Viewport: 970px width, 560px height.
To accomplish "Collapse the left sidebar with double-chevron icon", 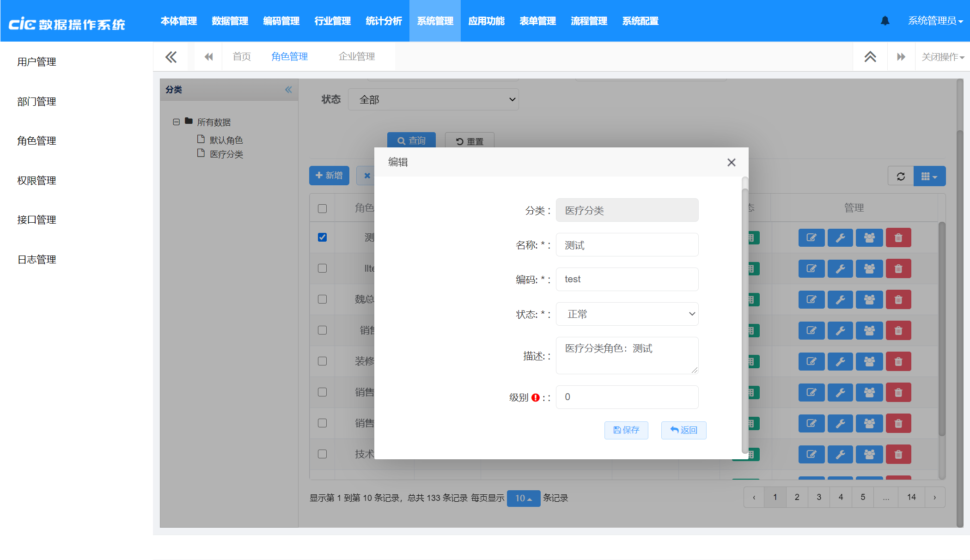I will [x=171, y=57].
